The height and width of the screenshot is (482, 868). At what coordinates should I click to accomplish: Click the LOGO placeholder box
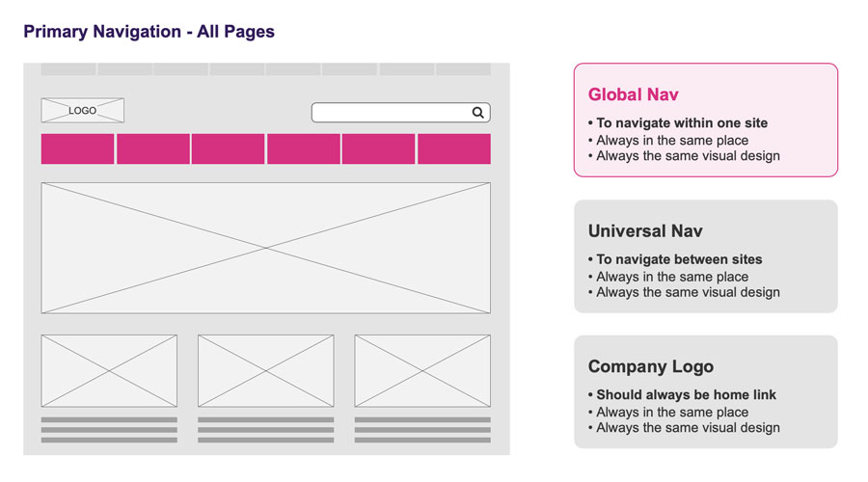[x=82, y=111]
